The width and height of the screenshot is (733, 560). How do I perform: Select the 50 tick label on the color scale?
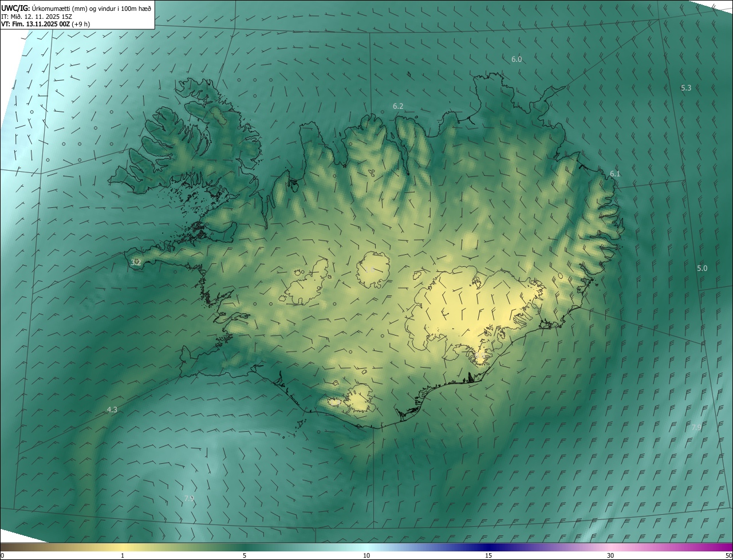point(728,555)
